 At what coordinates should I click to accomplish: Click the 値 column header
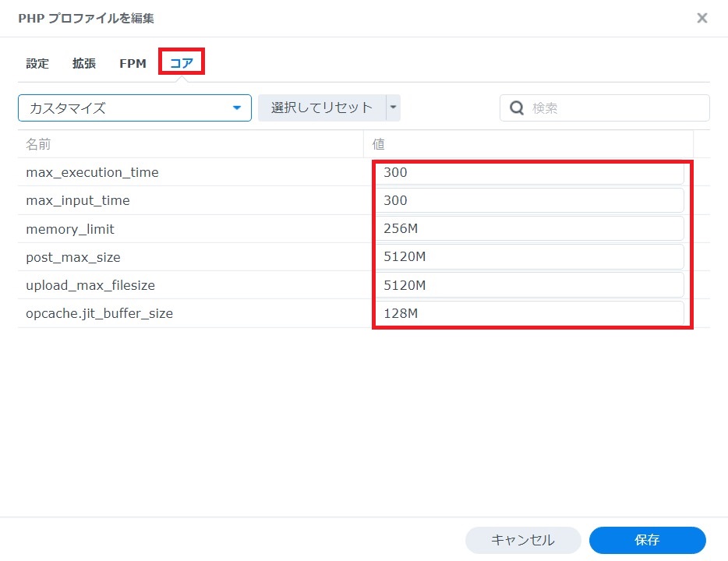coord(379,144)
